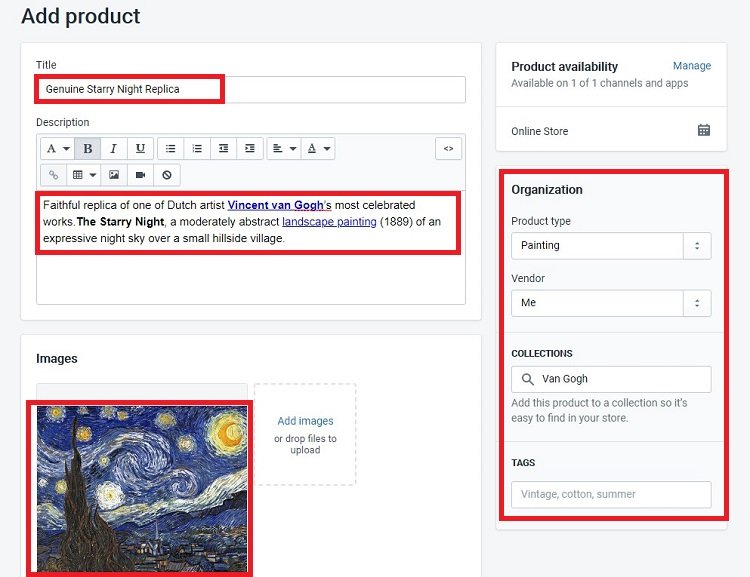Click inside the description text area
This screenshot has height=577, width=750.
(251, 247)
